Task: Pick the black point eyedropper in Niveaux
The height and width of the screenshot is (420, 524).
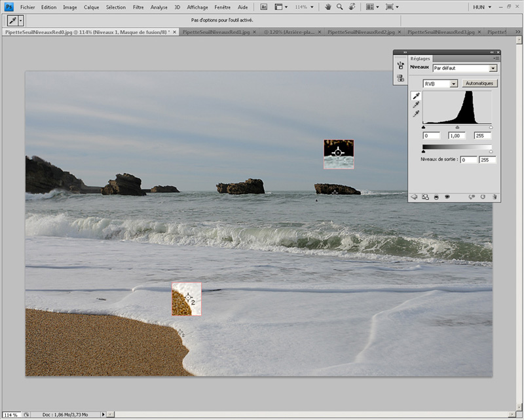Action: 416,96
